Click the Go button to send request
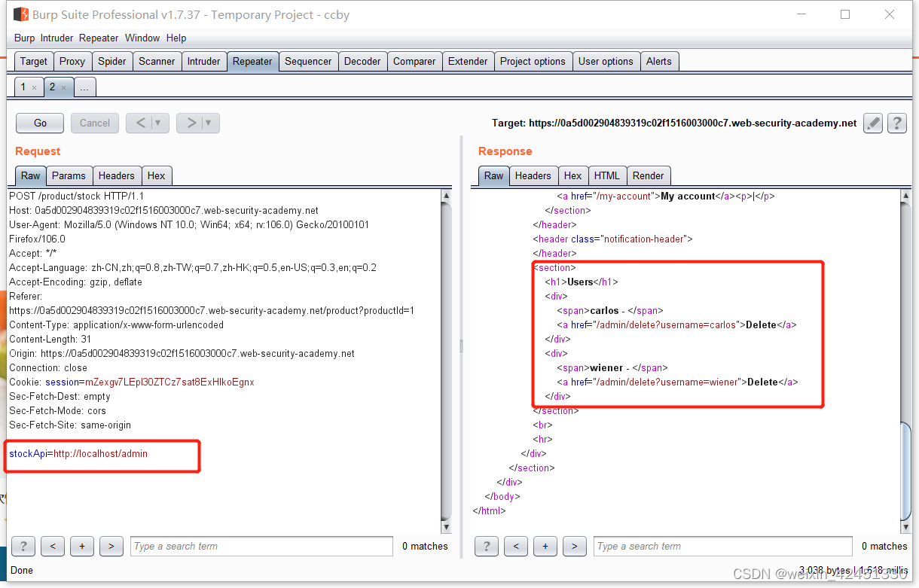 (x=41, y=123)
